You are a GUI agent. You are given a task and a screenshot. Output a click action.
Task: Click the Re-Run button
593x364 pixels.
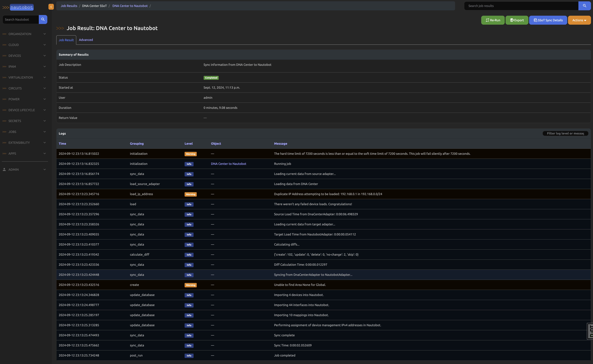[493, 20]
